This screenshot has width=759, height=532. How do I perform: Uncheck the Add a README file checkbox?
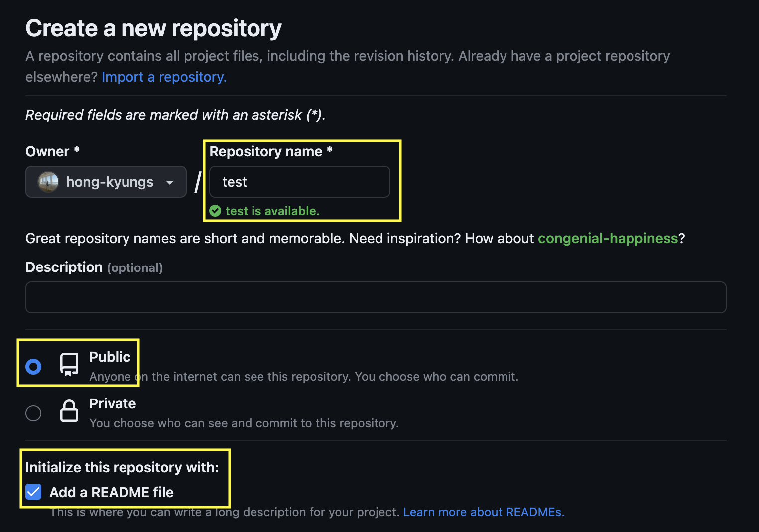tap(33, 492)
